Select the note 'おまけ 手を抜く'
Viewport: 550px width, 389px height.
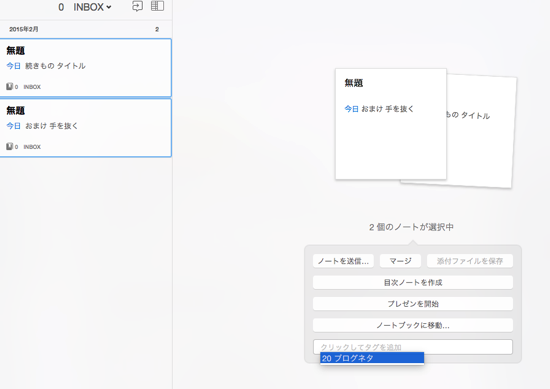86,128
